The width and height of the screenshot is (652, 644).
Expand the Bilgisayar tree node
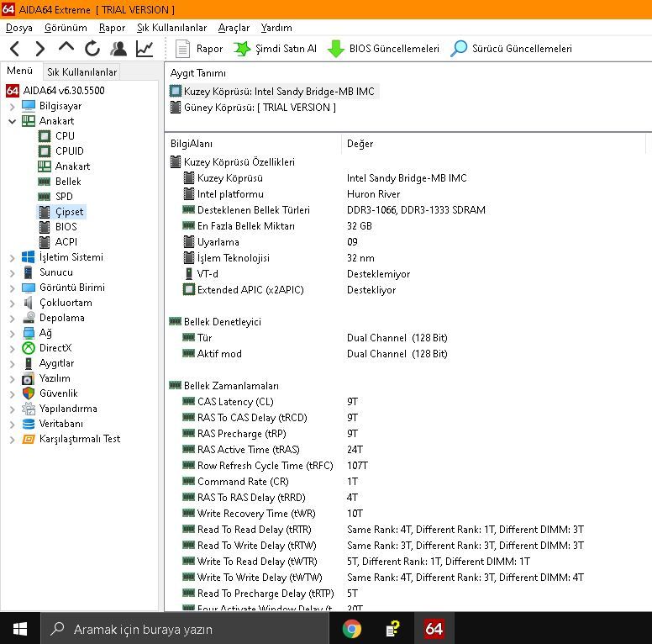pos(12,107)
